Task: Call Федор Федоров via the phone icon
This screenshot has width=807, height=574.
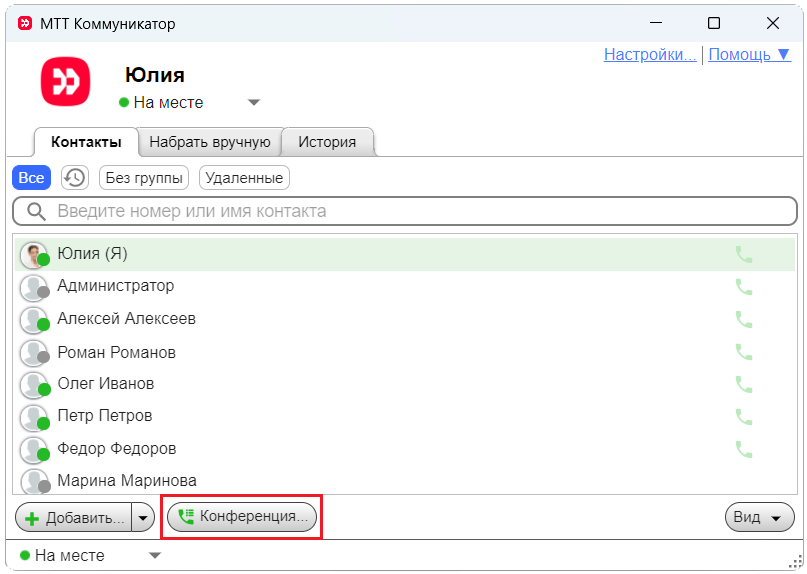Action: point(743,449)
